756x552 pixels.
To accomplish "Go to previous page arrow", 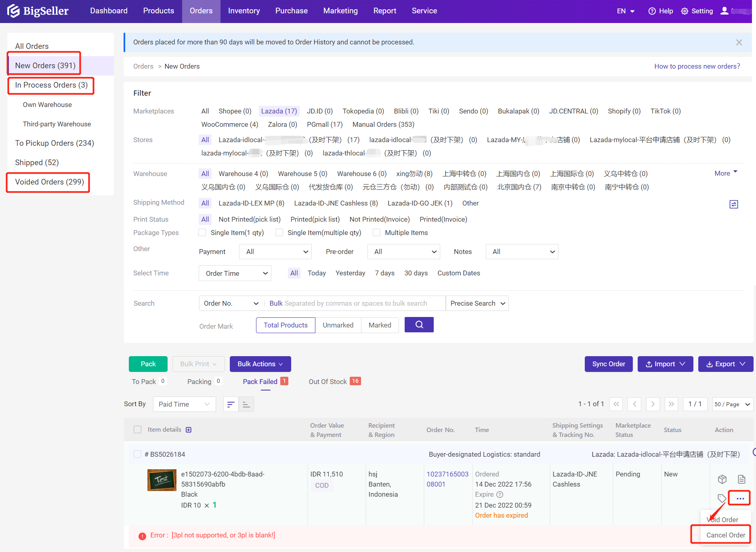I will point(634,404).
